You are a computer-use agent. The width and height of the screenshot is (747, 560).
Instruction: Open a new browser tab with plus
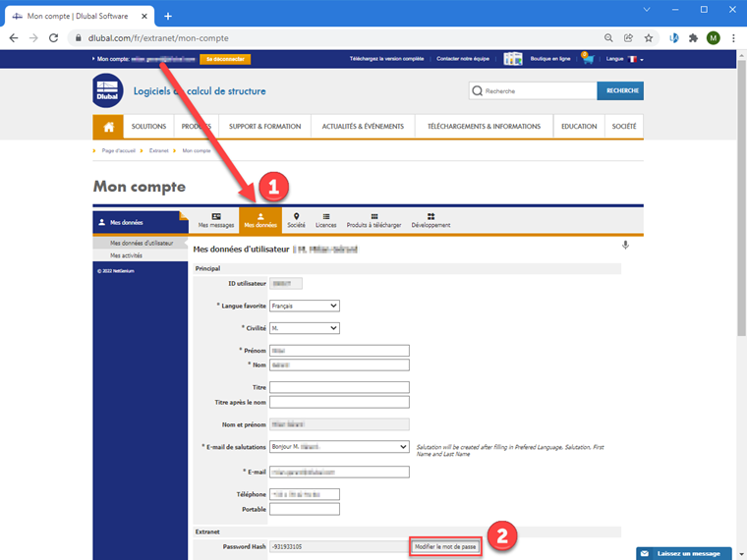[168, 16]
